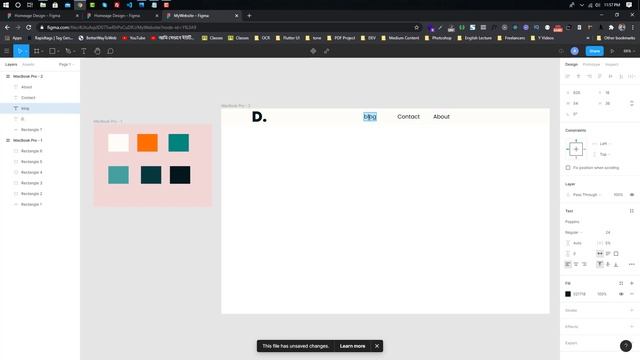640x360 pixels.
Task: Add a new fill with the plus icon
Action: (x=631, y=283)
